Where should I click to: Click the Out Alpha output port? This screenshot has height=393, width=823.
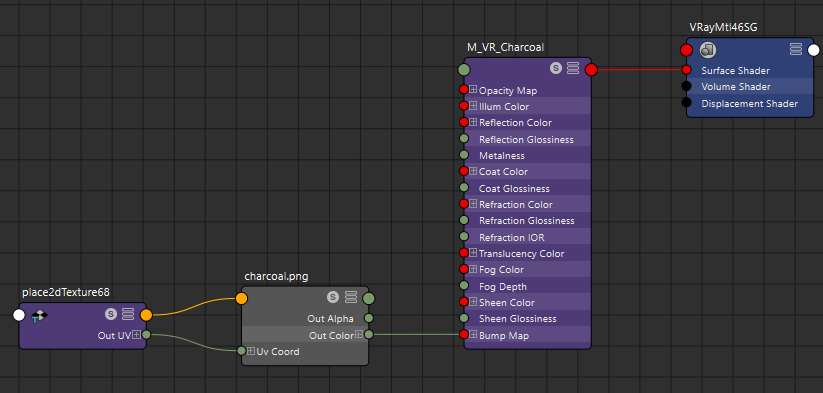pos(368,318)
